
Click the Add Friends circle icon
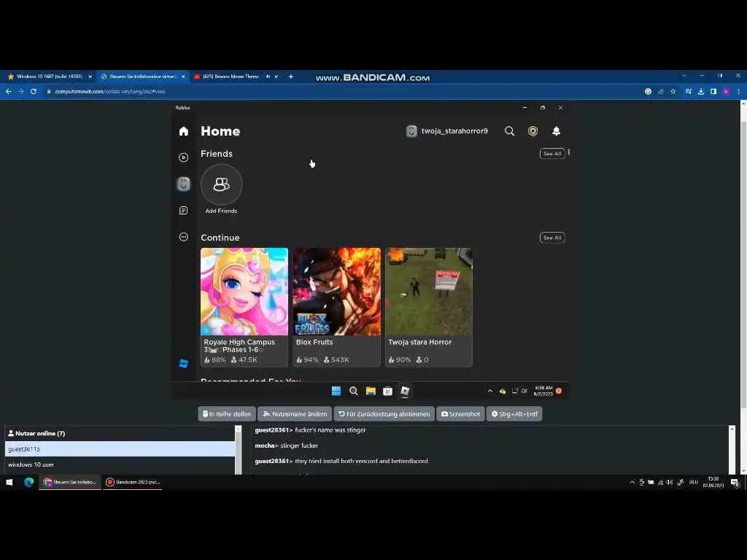click(222, 184)
